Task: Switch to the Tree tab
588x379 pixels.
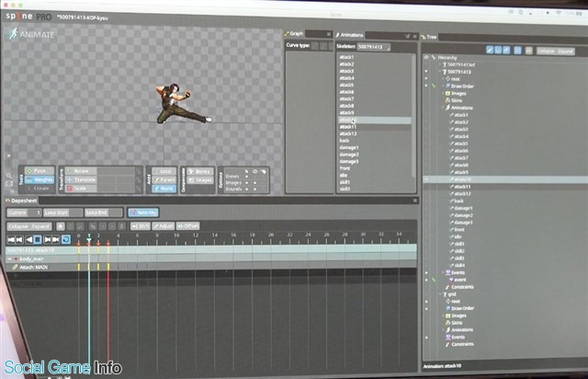Action: [x=429, y=37]
